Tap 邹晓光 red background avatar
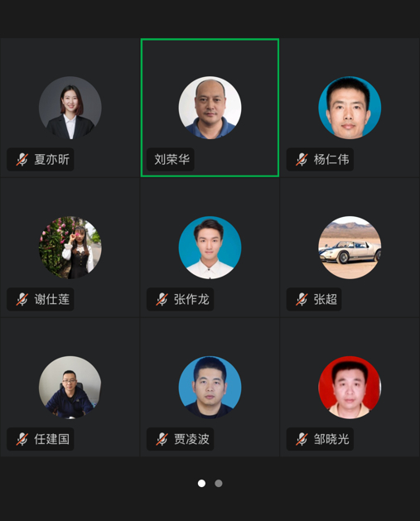 [x=350, y=388]
